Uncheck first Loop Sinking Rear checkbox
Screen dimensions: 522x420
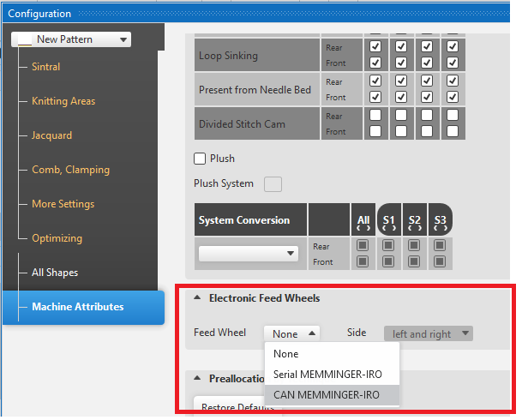[x=375, y=48]
